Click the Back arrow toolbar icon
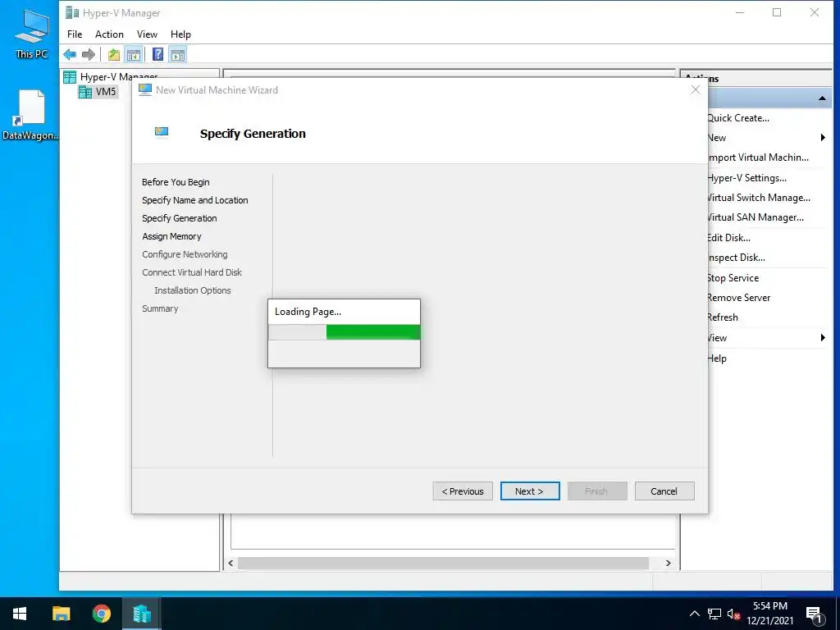The image size is (840, 630). (70, 54)
